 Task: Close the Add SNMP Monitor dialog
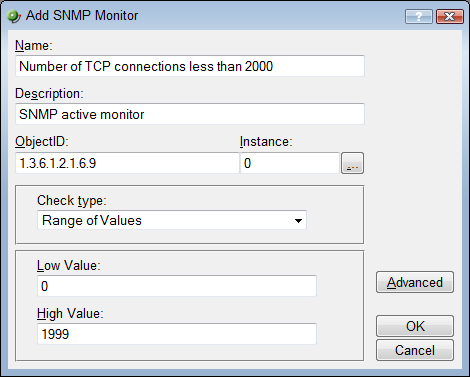point(450,16)
